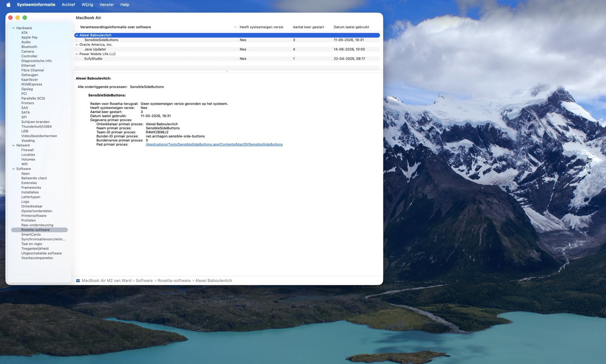Image resolution: width=606 pixels, height=364 pixels.
Task: Select Logs in the sidebar
Action: 25,202
